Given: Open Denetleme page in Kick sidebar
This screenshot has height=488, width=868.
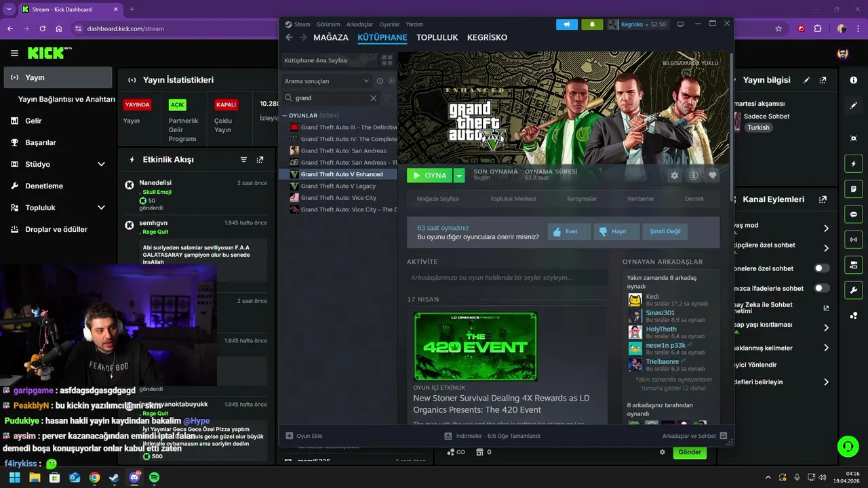Looking at the screenshot, I should tap(44, 186).
